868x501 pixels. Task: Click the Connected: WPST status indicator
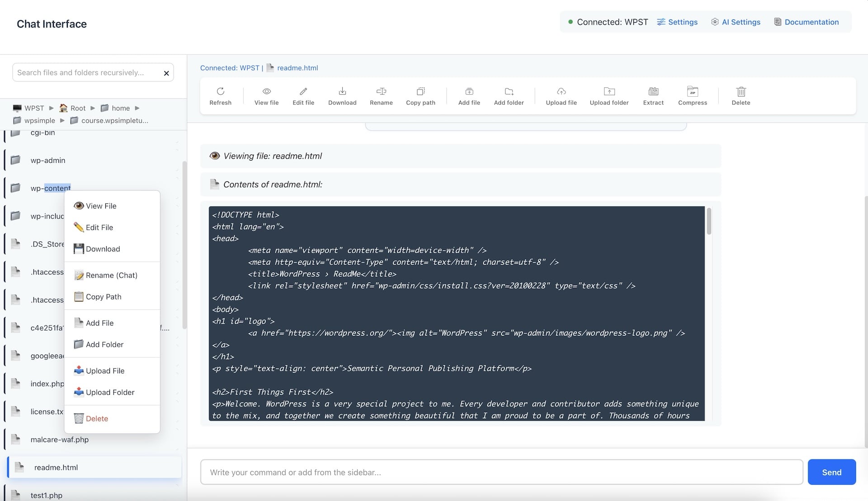(608, 22)
